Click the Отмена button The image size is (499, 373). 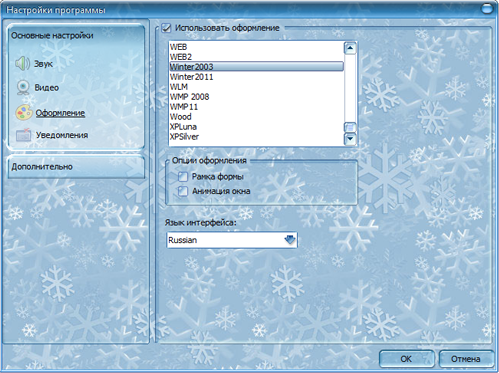[466, 359]
